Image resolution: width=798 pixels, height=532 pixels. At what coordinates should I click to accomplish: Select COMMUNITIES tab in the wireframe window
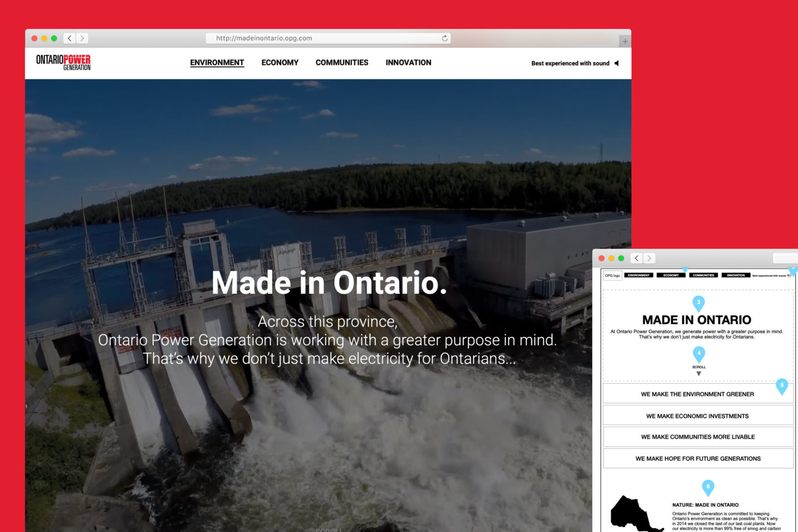pos(703,275)
